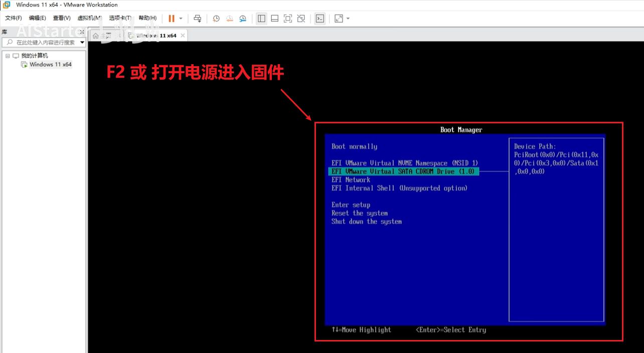644x353 pixels.
Task: Select Windows 11 x64 in the library tree
Action: [50, 65]
